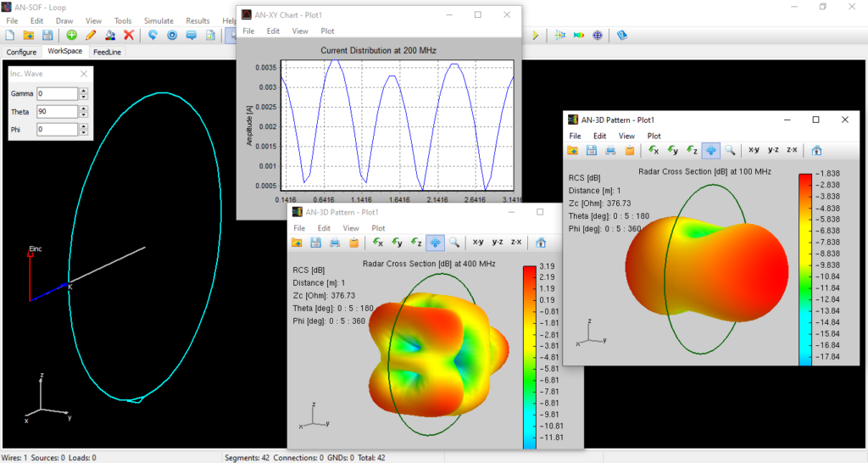
Task: Click the clipboard copy icon in 400 MHz window
Action: [353, 243]
